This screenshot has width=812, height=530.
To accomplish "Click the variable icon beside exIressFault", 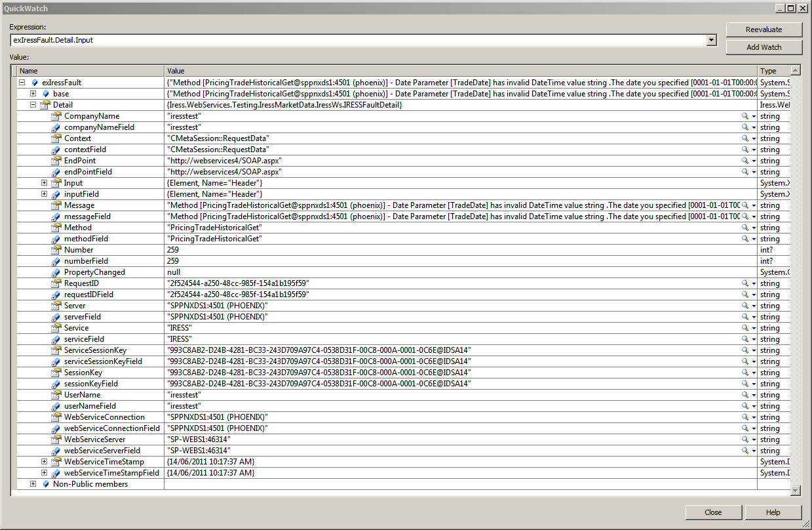I will [x=34, y=83].
